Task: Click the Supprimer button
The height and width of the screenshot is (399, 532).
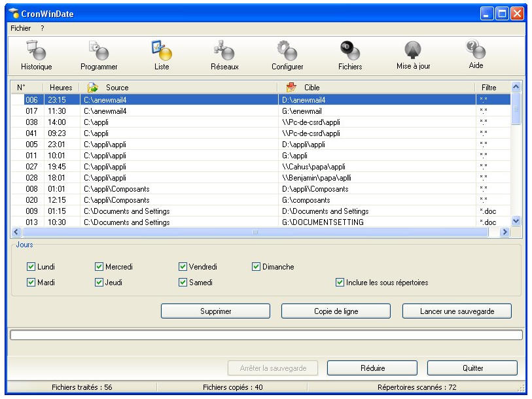Action: (215, 311)
